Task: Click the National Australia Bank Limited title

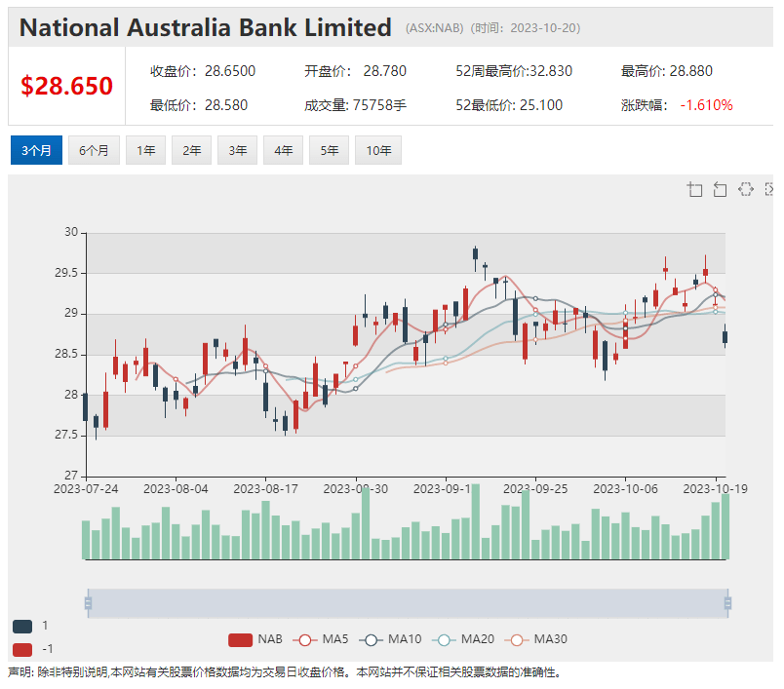Action: [206, 27]
